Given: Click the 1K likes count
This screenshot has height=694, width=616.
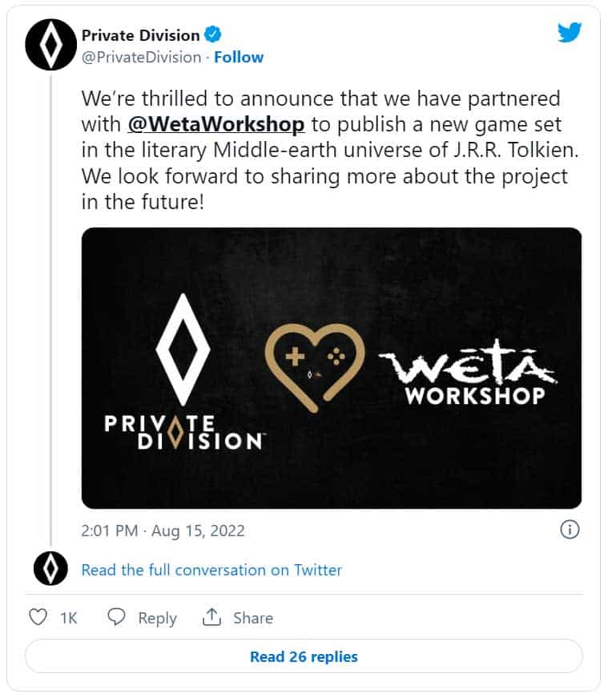Looking at the screenshot, I should (x=69, y=618).
